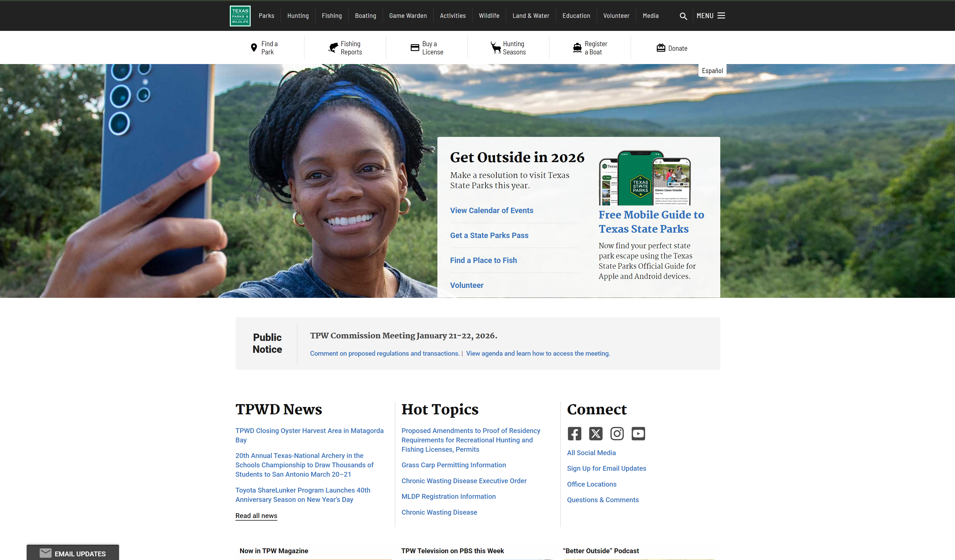Click View Calendar of Events link
955x560 pixels.
coord(491,211)
